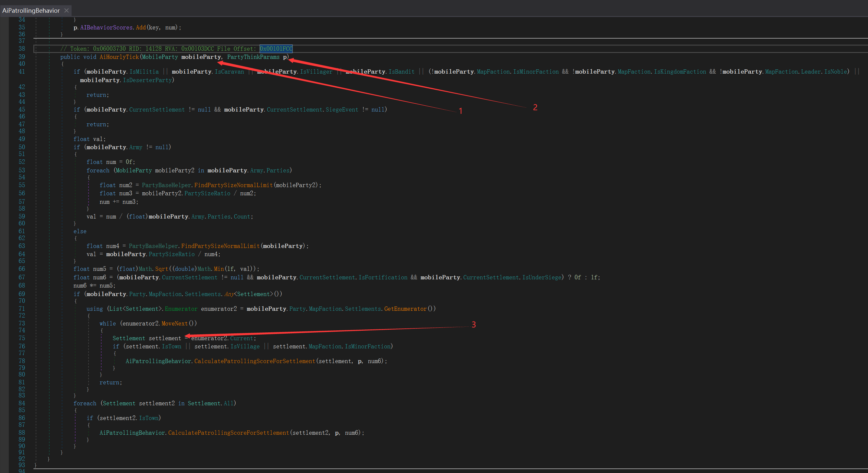This screenshot has height=473, width=868.
Task: Click SiegeEvent on line 45
Action: coord(342,110)
